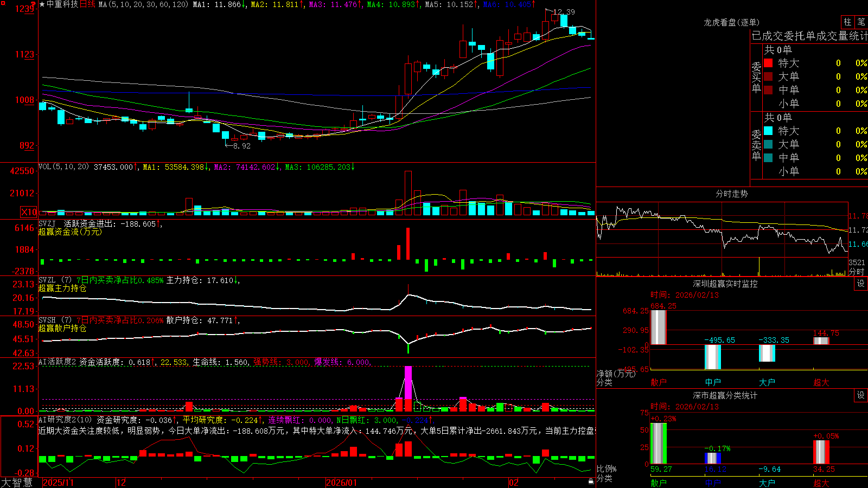
Task: Click the SVZJ indicator name
Action: [47, 223]
